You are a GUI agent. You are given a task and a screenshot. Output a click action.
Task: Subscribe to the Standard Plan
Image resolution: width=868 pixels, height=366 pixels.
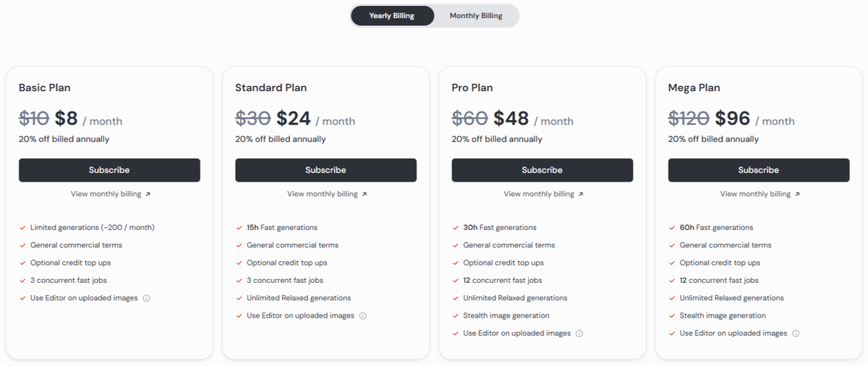[325, 170]
